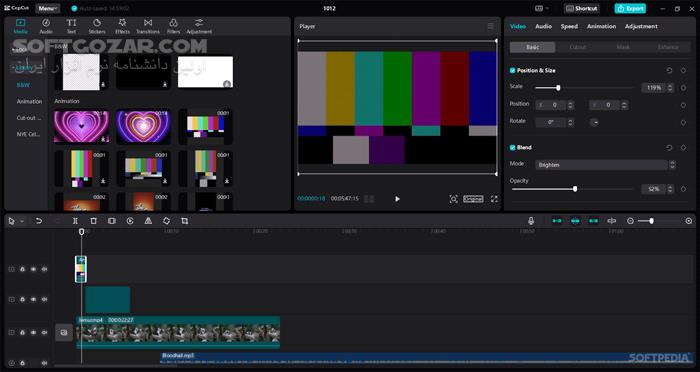Click the Rotate icon in timeline toolbar

coord(166,221)
